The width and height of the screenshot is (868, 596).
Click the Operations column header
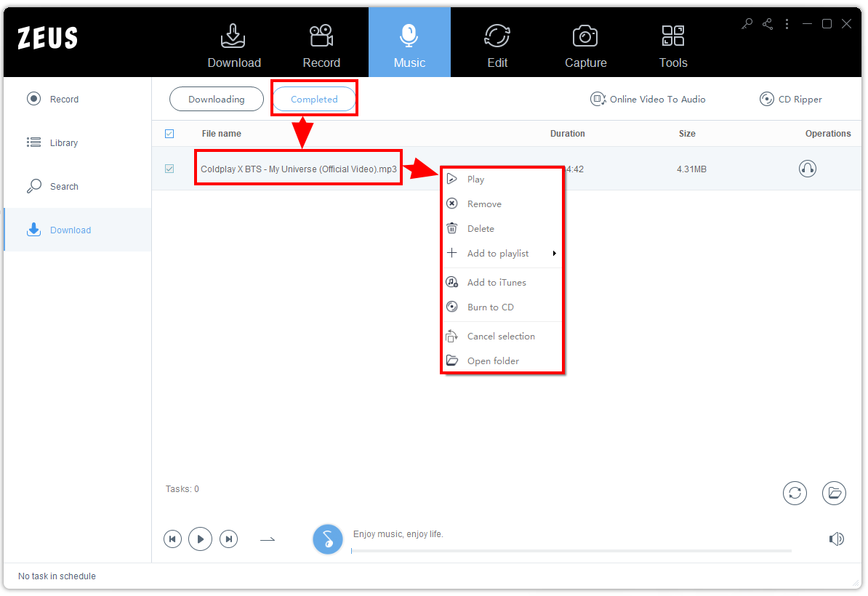point(828,133)
